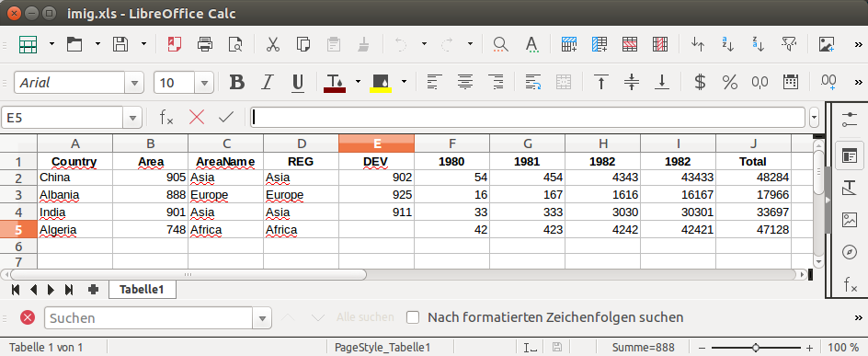Select cell containing Albania

pos(75,195)
